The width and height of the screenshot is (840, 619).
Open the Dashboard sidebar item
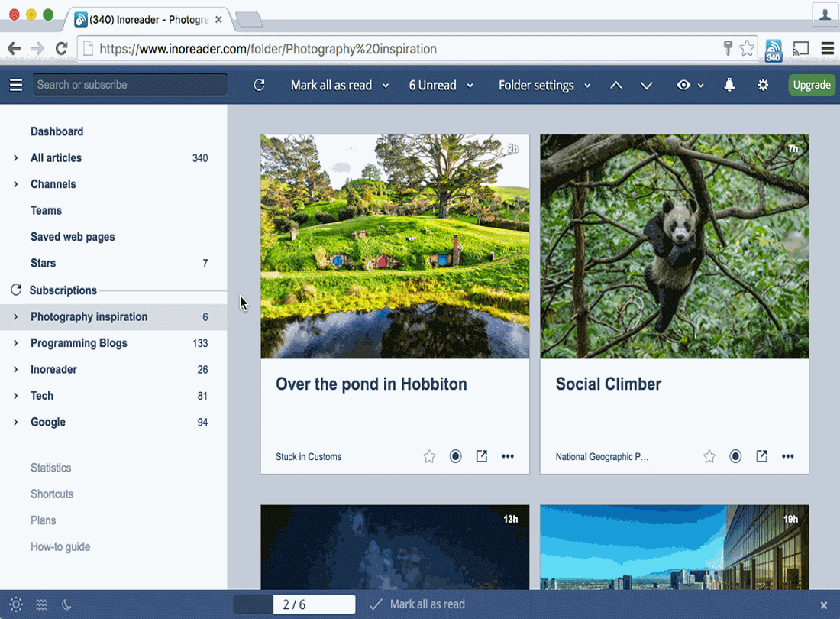57,131
